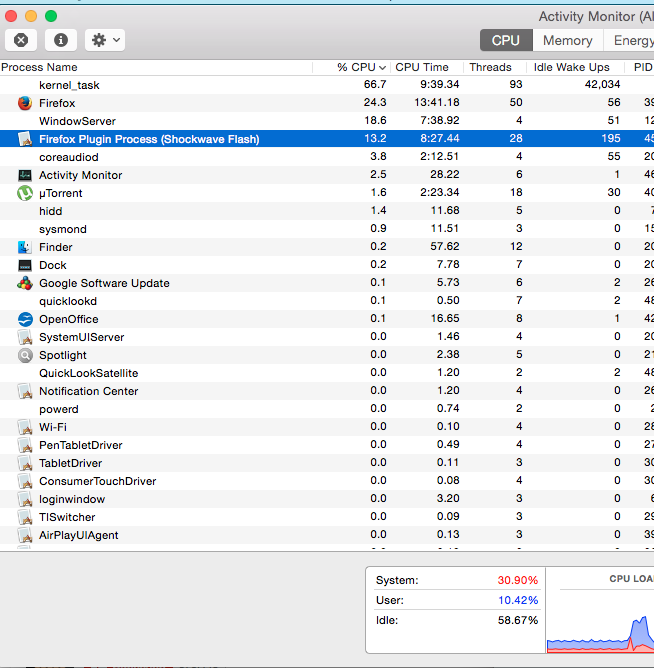
Task: Click the 42,034 idle wake ups value
Action: pos(602,84)
